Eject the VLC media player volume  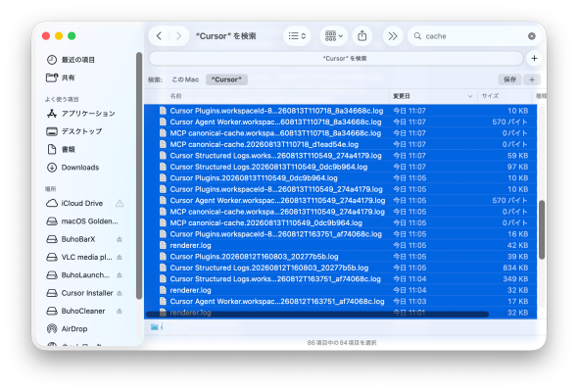tap(120, 258)
